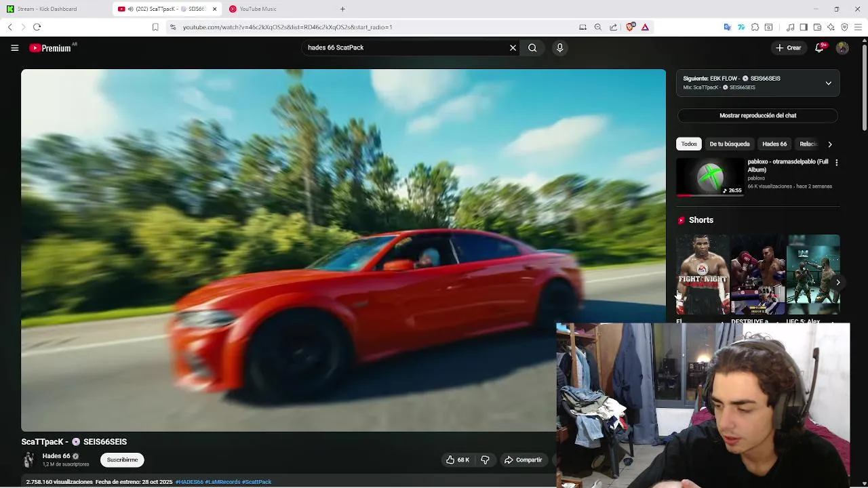Image resolution: width=868 pixels, height=488 pixels.
Task: Open the Fight Night short thumbnail
Action: pos(703,274)
